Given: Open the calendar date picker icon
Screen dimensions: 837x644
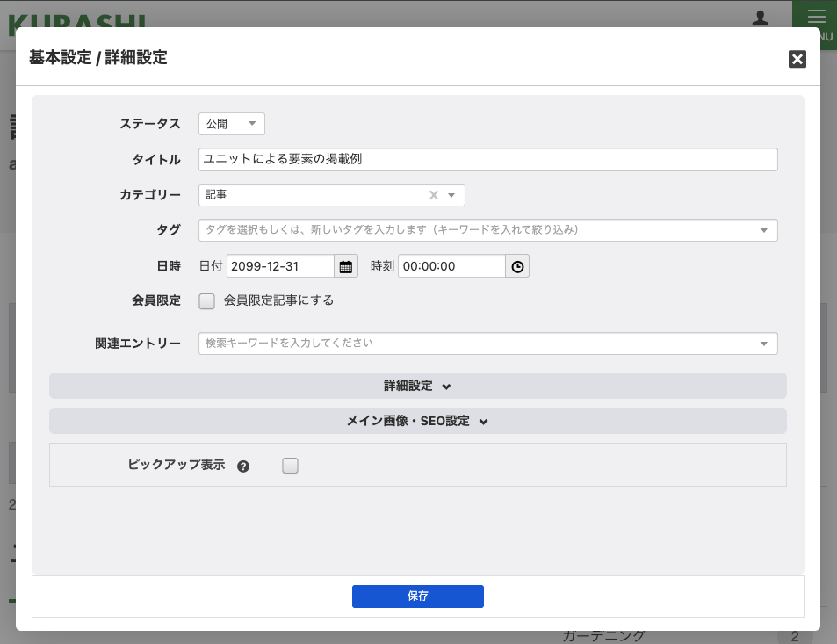Looking at the screenshot, I should click(x=346, y=266).
